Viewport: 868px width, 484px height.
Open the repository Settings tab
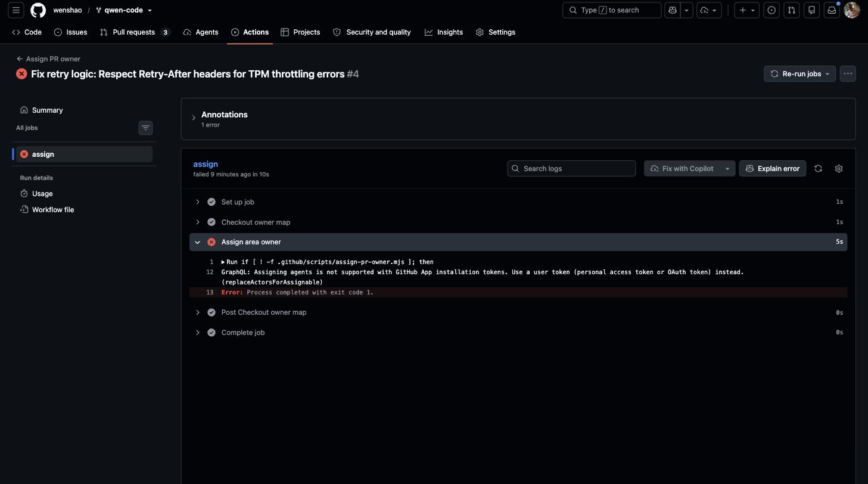[496, 32]
